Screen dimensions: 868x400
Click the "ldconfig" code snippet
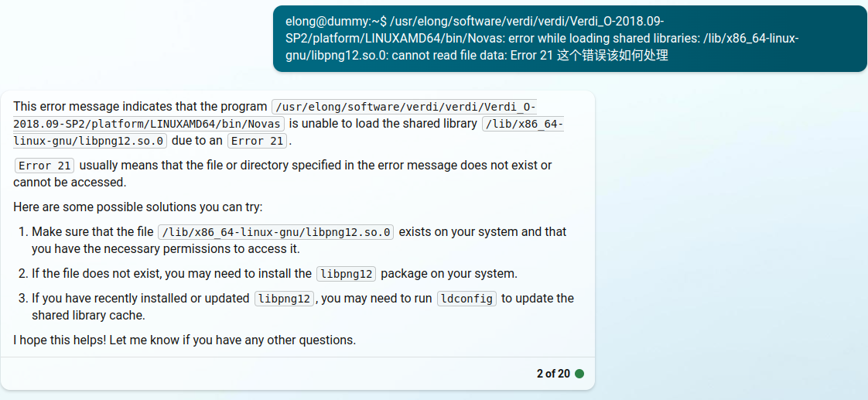point(466,299)
